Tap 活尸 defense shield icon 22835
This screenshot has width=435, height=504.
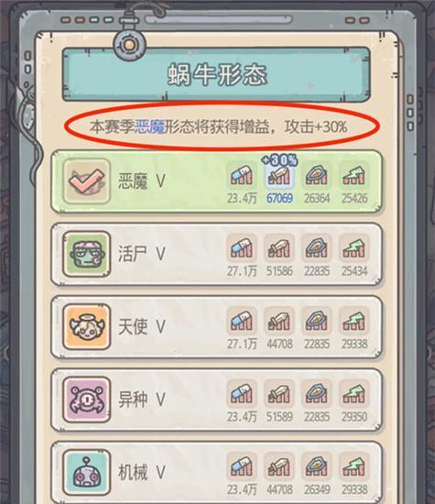(x=317, y=248)
